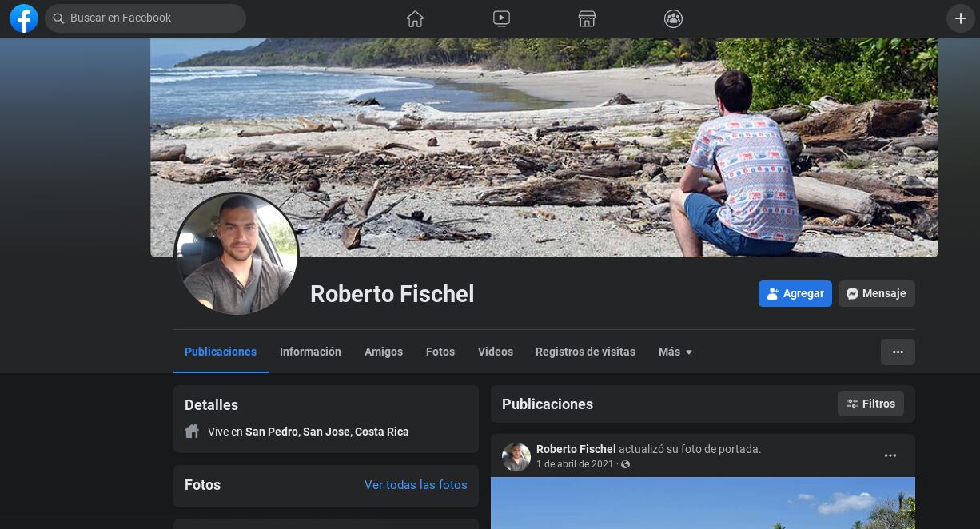Viewport: 980px width, 529px height.
Task: Click the Mensaje button
Action: pos(876,293)
